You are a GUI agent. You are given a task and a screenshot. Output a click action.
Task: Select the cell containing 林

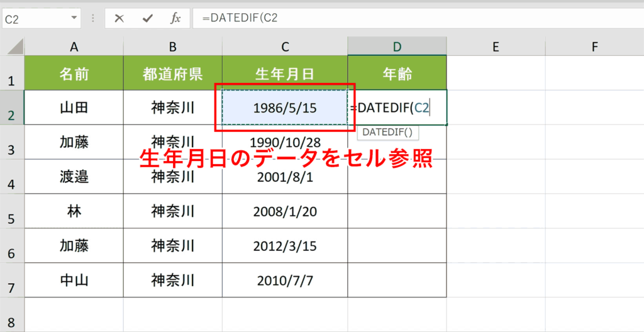click(74, 211)
